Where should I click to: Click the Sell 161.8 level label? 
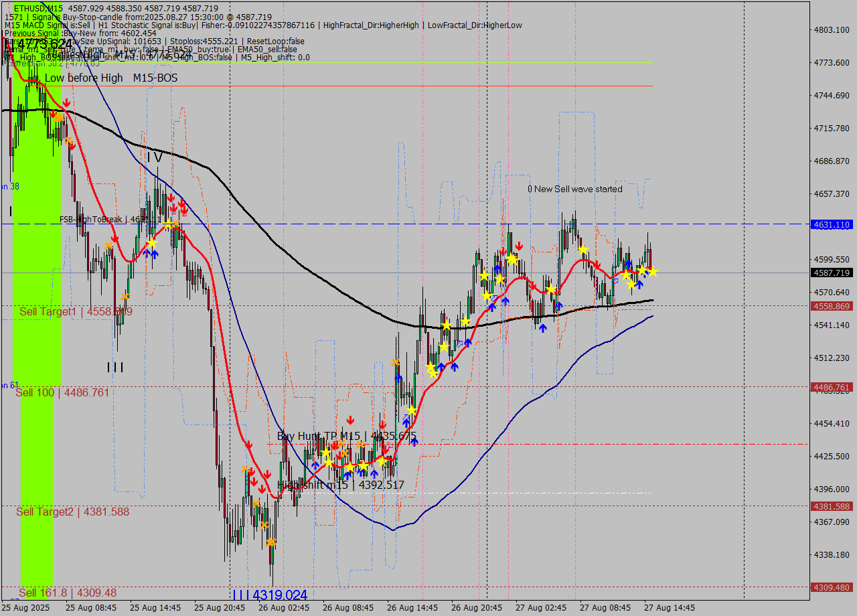[x=68, y=593]
